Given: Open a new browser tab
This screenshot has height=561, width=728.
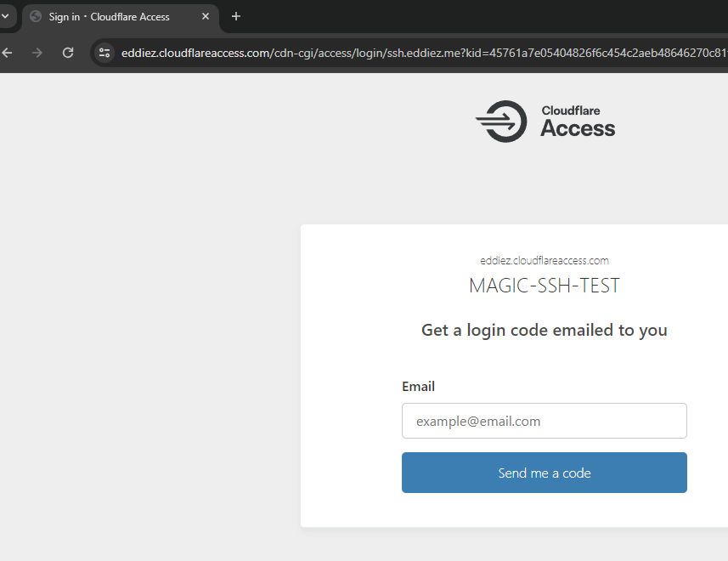Looking at the screenshot, I should (x=236, y=17).
